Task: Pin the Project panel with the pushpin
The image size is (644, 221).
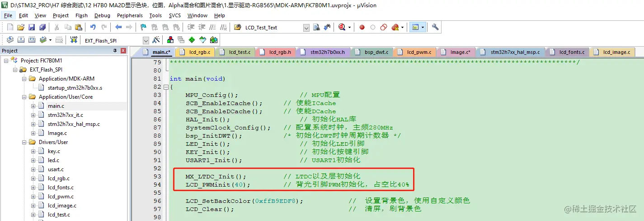Action: point(115,51)
